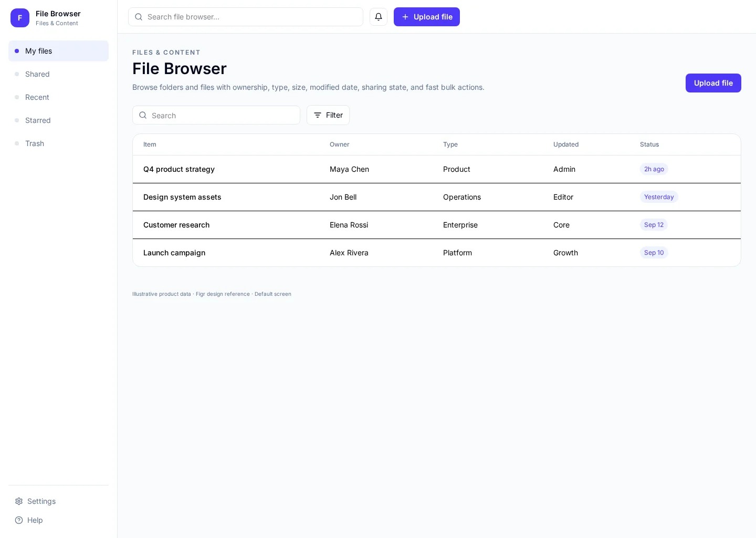The width and height of the screenshot is (756, 538).
Task: Go to Recent files
Action: click(58, 97)
